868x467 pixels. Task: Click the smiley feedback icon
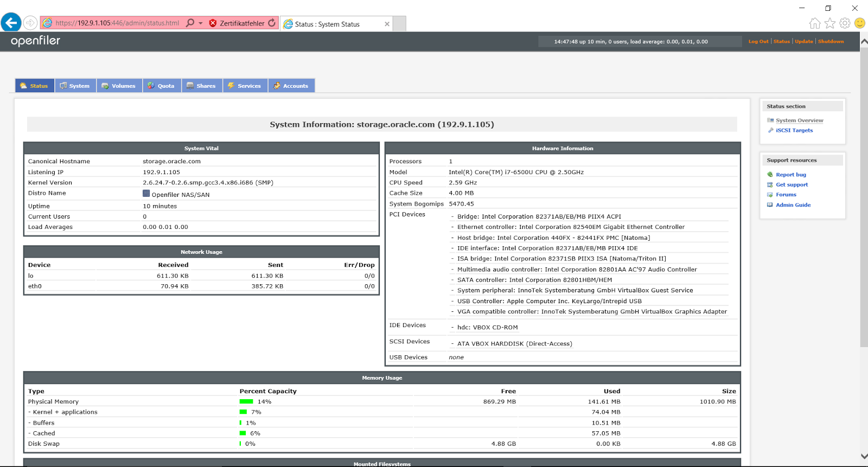[859, 23]
